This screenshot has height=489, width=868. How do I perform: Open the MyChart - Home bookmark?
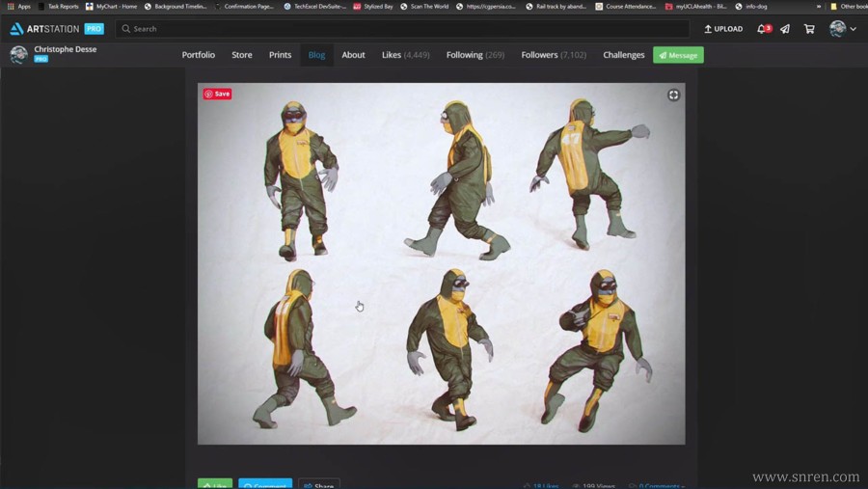(111, 6)
